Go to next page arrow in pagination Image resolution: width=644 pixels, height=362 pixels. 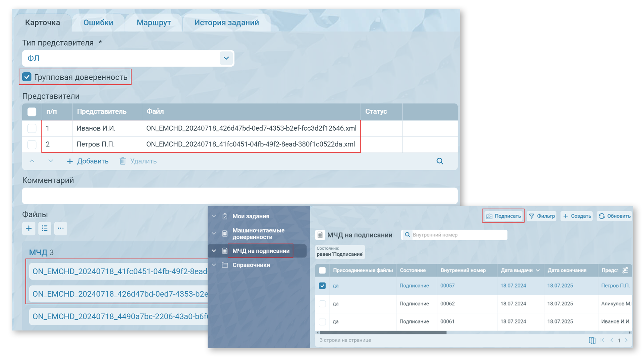626,340
